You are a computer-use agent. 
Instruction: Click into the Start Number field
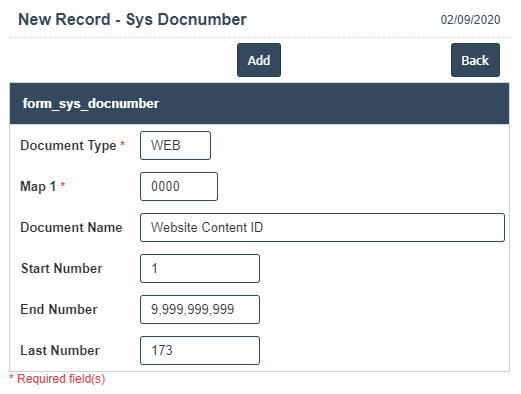coord(200,268)
